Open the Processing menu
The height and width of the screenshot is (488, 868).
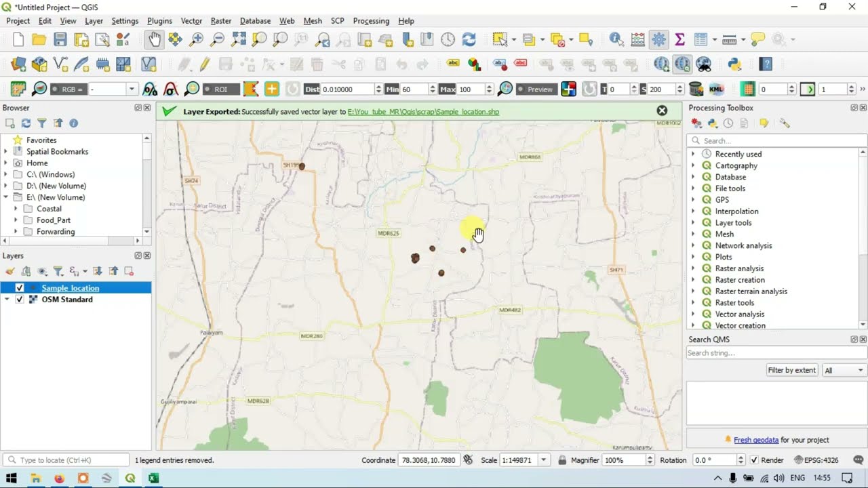coord(371,21)
